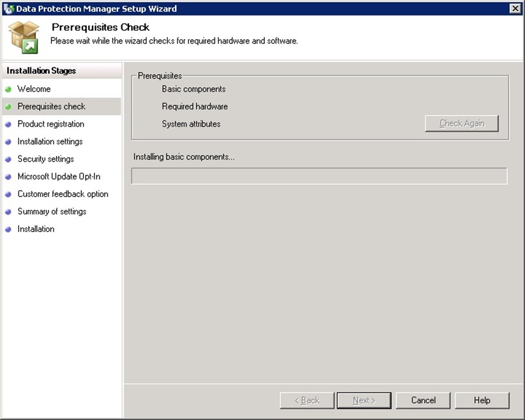This screenshot has height=420, width=525.
Task: Open Summary of settings stage
Action: pos(51,212)
